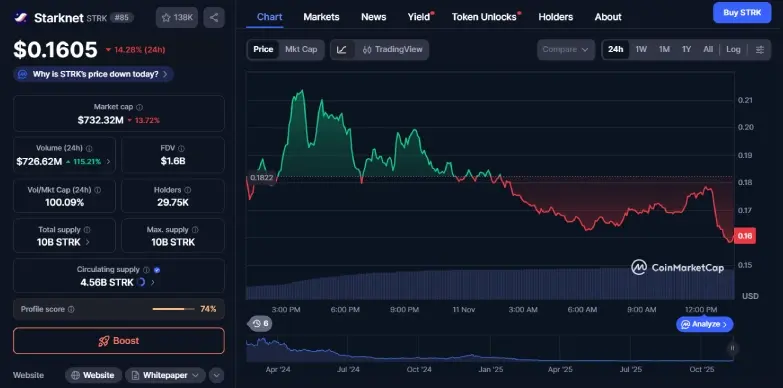
Task: Add STRK to watchlist via star button
Action: click(x=177, y=17)
